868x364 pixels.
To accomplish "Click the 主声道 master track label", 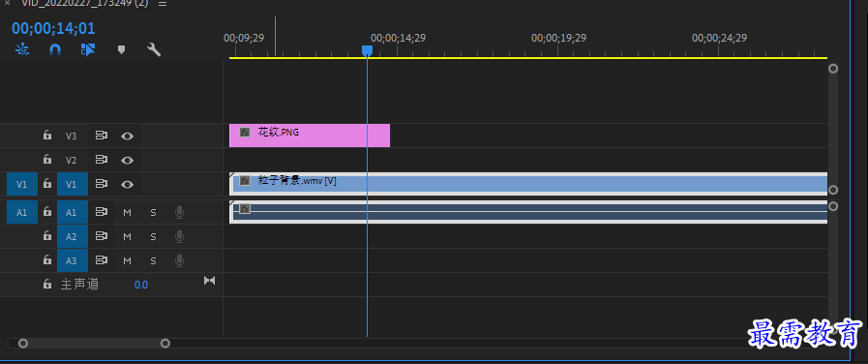I will pyautogui.click(x=79, y=285).
